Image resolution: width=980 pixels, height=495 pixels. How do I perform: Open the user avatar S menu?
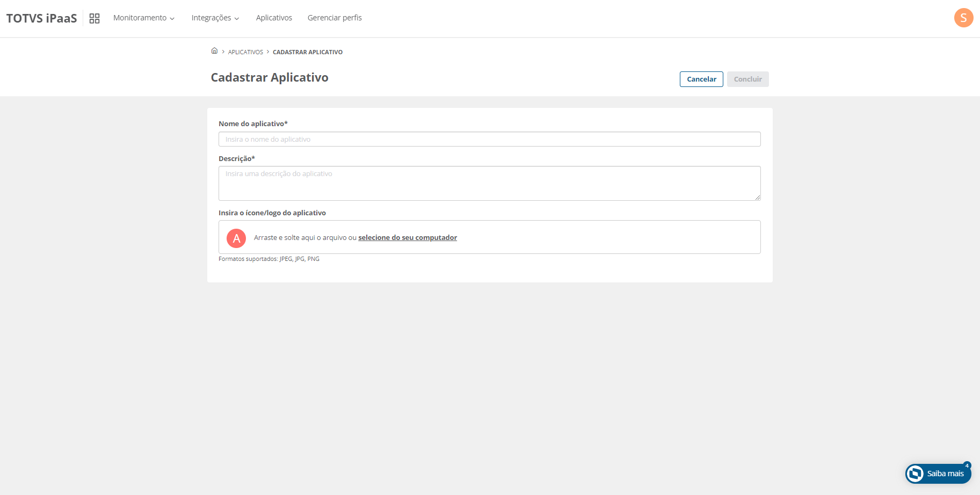click(x=963, y=18)
